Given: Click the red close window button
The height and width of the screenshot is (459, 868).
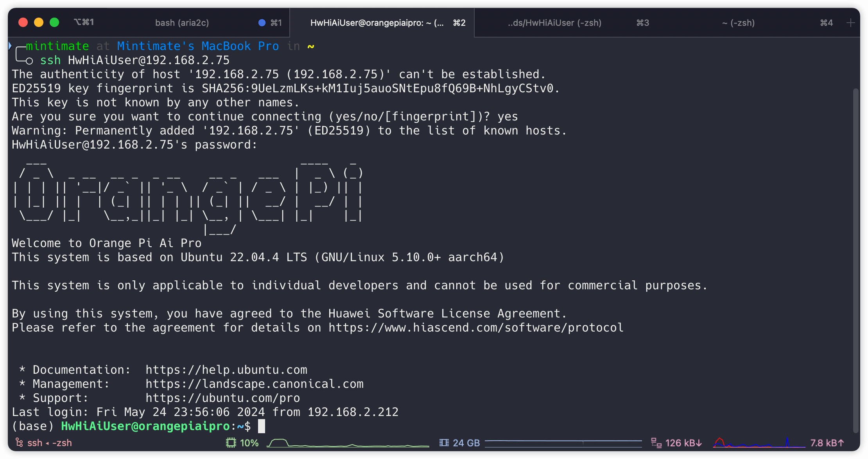Looking at the screenshot, I should [23, 22].
